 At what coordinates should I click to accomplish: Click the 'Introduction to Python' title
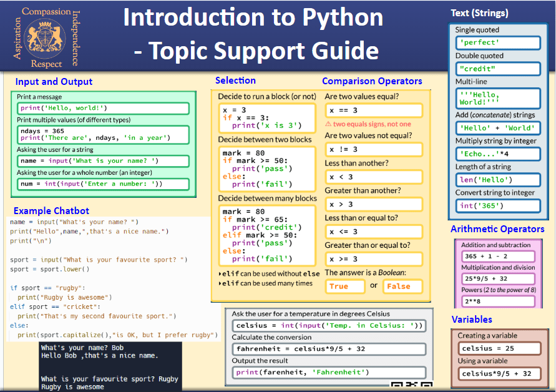click(253, 17)
